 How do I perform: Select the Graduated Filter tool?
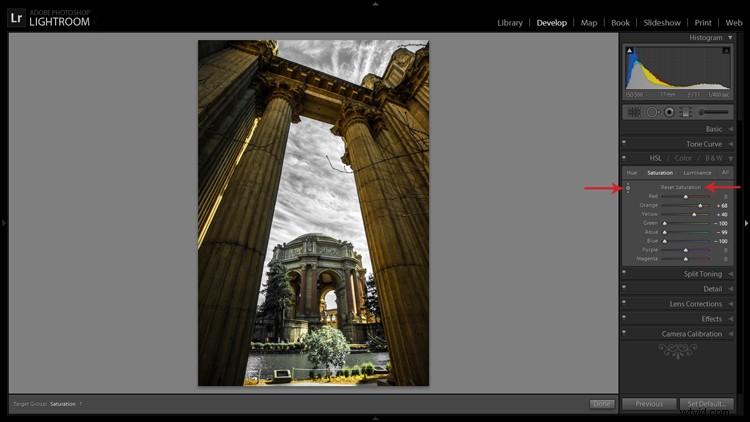coord(686,112)
